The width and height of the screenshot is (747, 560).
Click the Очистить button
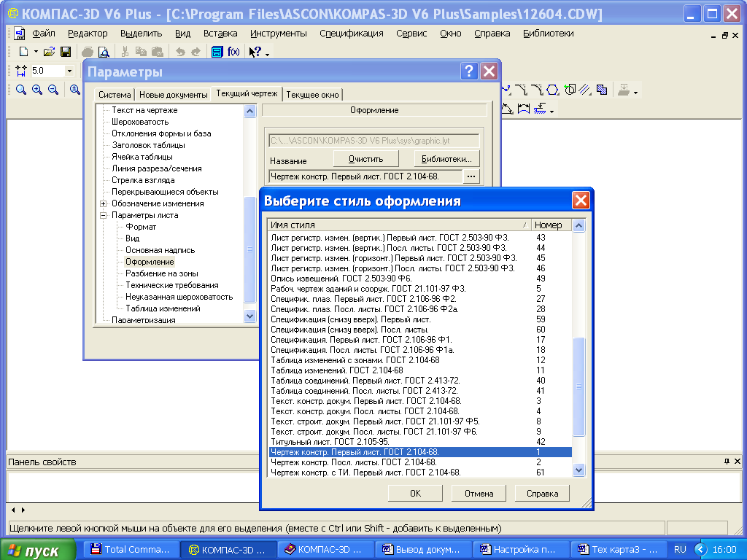(x=366, y=159)
